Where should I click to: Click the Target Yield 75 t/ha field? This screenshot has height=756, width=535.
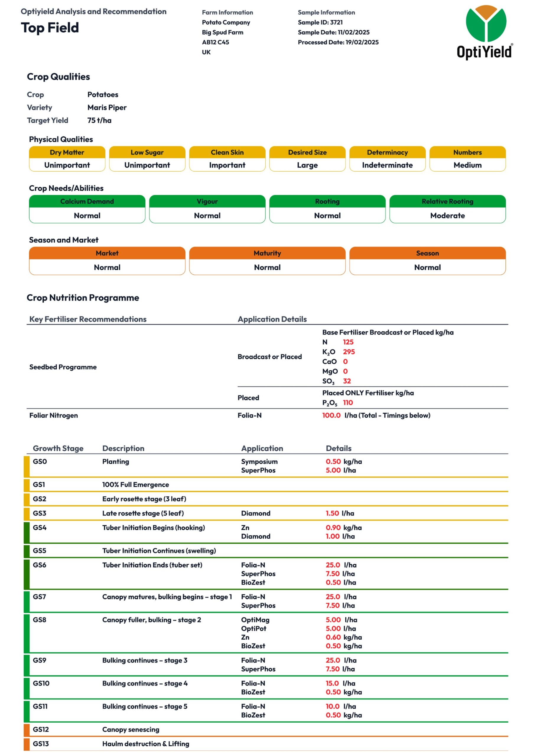tap(100, 120)
